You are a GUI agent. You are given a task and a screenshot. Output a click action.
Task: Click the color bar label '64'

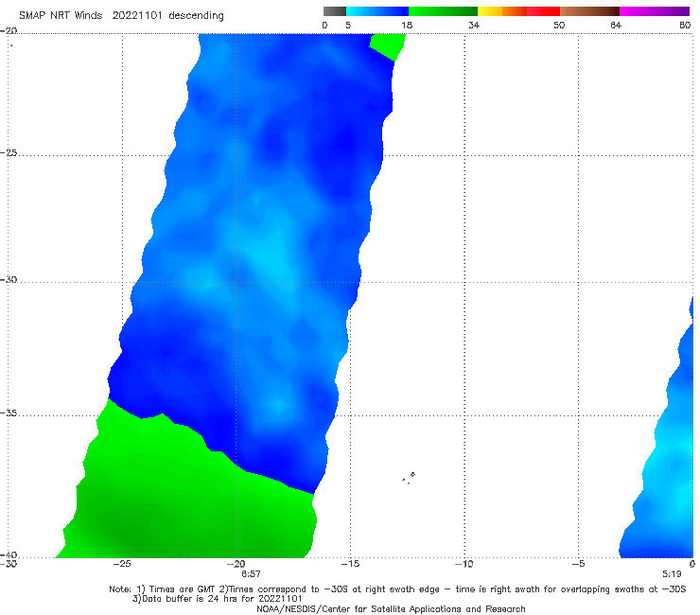[x=616, y=26]
